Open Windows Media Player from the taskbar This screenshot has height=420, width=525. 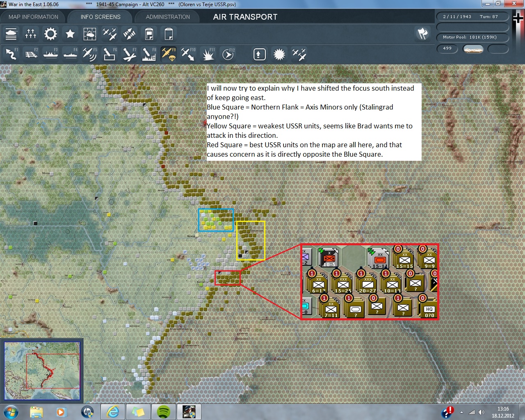[x=62, y=412]
